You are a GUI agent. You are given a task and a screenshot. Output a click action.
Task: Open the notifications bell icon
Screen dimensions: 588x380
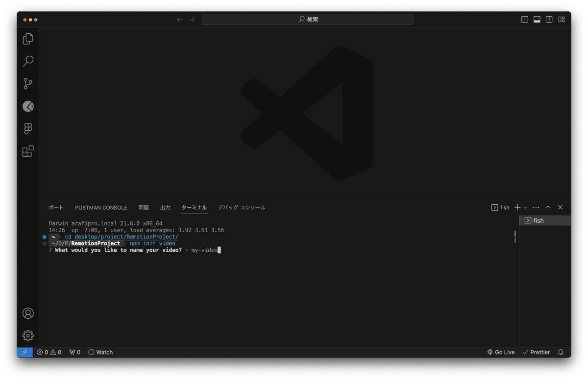coord(561,352)
